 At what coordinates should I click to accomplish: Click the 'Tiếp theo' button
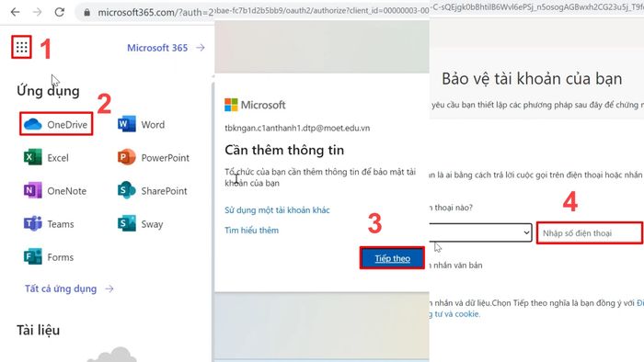(392, 258)
